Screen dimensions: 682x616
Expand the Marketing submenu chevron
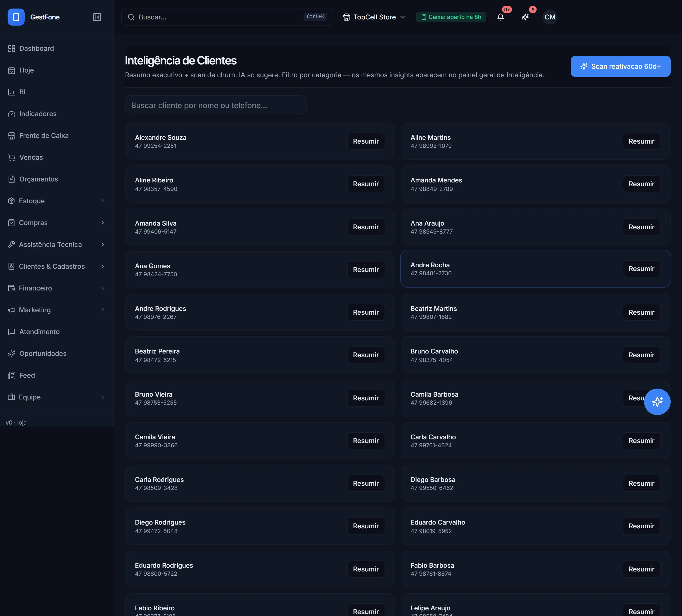tap(103, 310)
